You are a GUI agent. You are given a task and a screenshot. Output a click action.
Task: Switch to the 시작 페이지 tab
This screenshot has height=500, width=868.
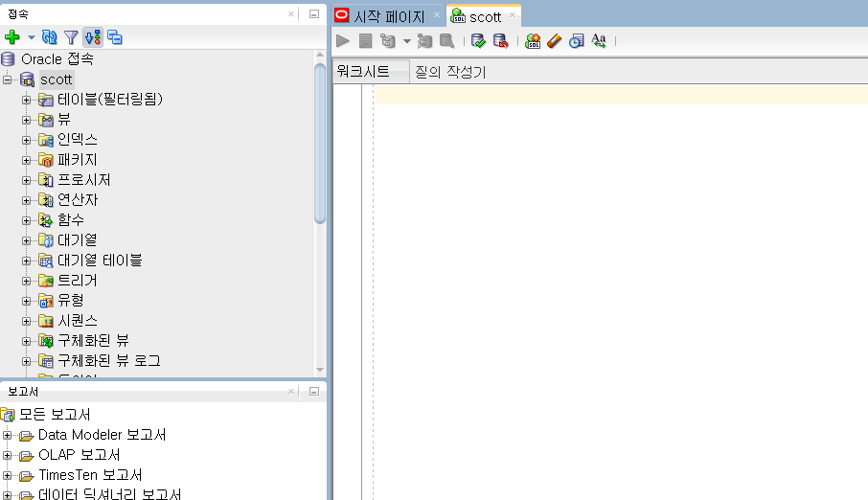tap(389, 16)
